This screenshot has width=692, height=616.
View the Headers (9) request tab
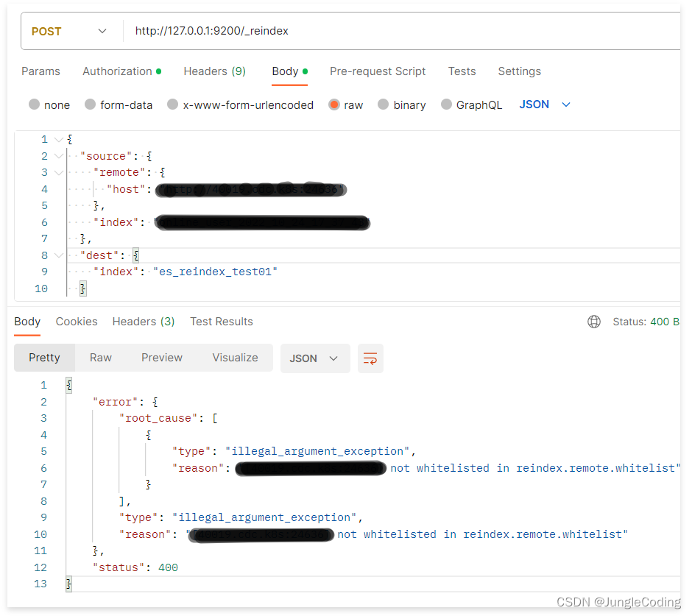(x=214, y=71)
